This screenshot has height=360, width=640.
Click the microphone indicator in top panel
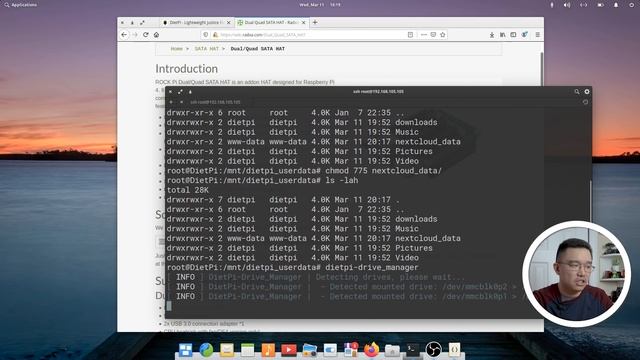(552, 5)
